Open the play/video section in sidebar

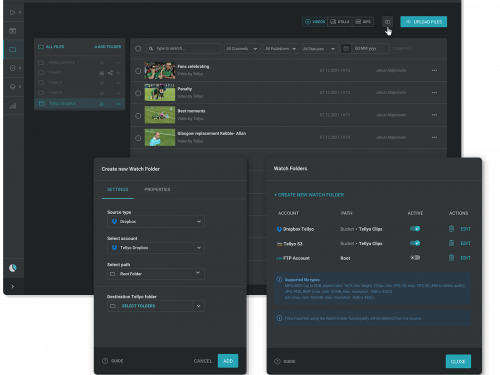[12, 12]
